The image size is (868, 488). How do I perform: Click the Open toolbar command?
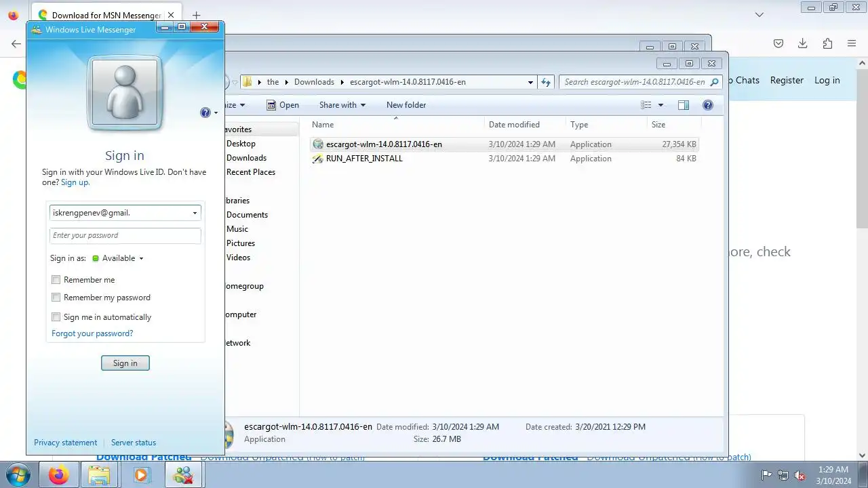coord(283,105)
